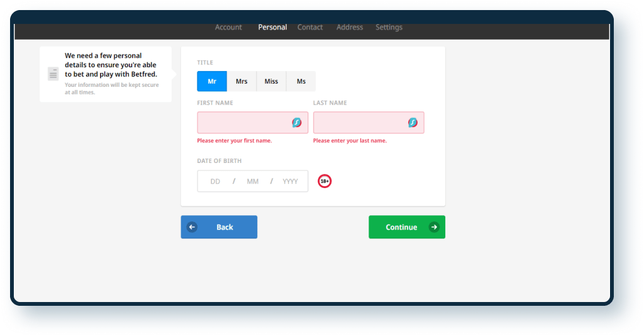Click the YYYY year field of birth date
This screenshot has height=336, width=644.
(x=290, y=181)
